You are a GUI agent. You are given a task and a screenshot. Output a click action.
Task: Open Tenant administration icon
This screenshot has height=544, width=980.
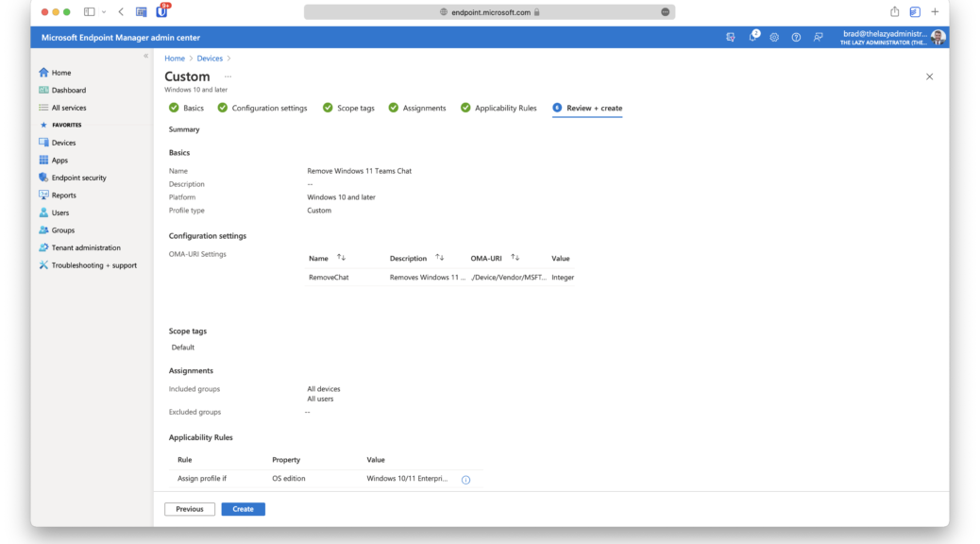click(x=43, y=247)
